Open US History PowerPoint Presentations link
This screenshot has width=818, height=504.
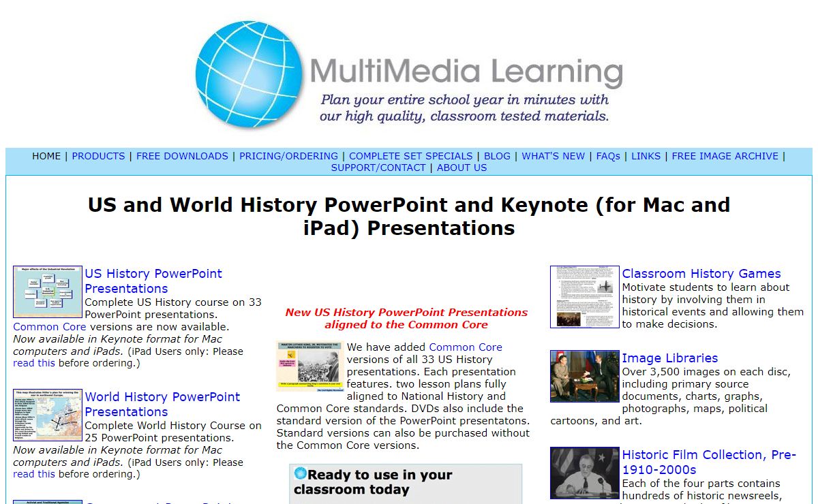click(153, 281)
